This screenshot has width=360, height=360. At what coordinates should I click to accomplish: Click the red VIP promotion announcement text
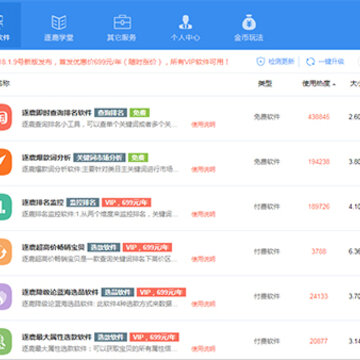coord(114,62)
